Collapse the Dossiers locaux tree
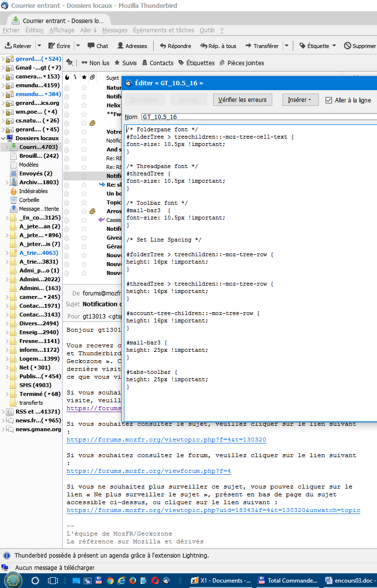 3,138
